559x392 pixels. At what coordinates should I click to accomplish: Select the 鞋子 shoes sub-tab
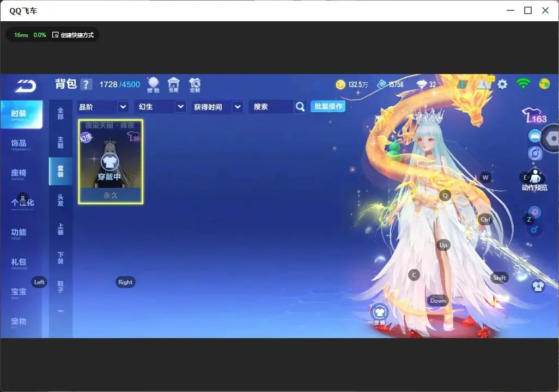(x=60, y=287)
